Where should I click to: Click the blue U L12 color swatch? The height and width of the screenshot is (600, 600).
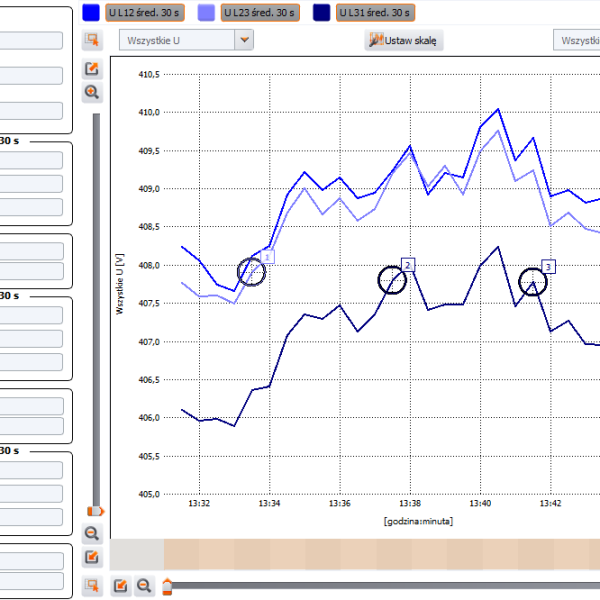[x=90, y=12]
